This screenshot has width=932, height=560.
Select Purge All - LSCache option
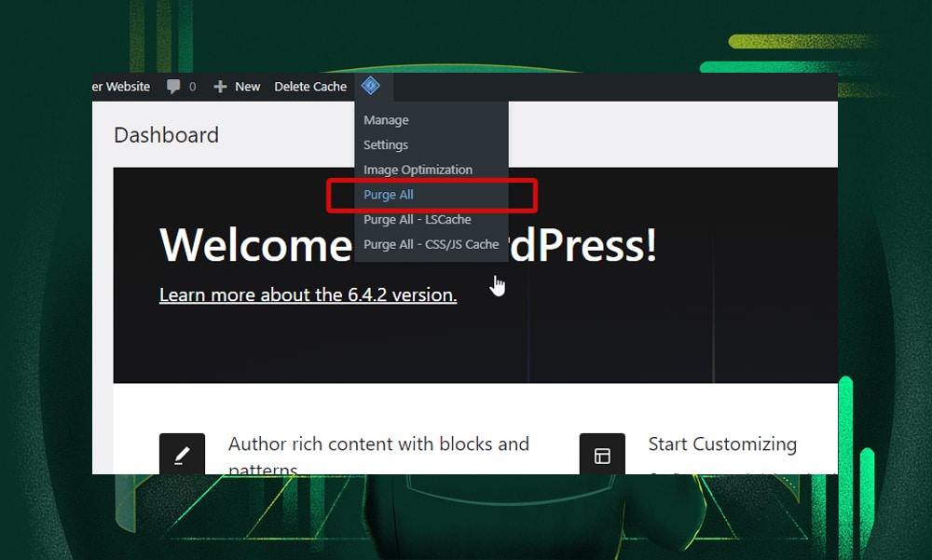click(417, 220)
